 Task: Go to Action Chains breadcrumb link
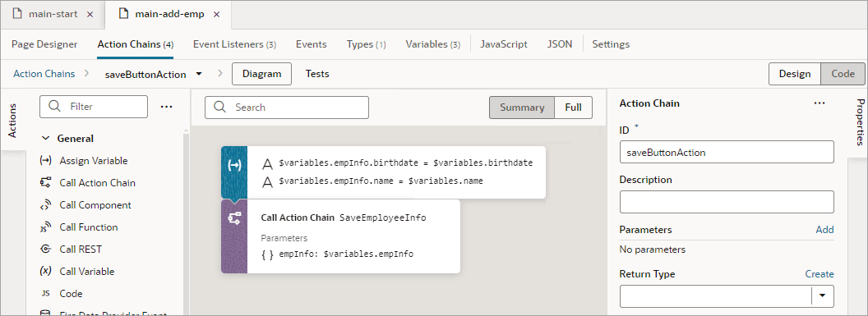(x=44, y=74)
